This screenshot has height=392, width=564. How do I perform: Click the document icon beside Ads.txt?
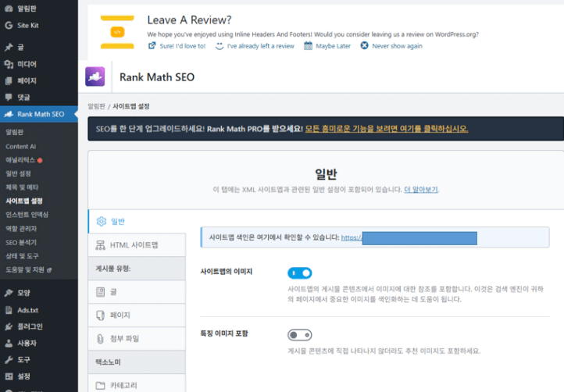[x=9, y=310]
